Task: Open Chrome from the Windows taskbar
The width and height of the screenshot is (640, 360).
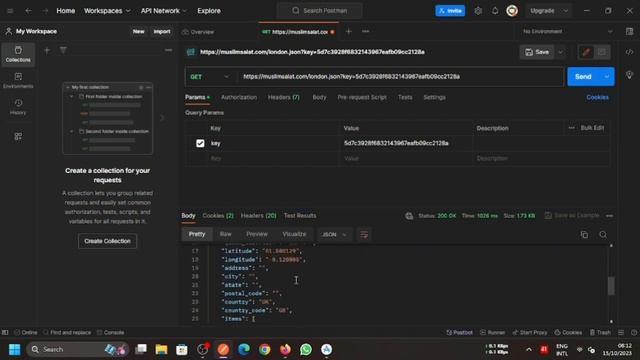Action: [x=264, y=349]
